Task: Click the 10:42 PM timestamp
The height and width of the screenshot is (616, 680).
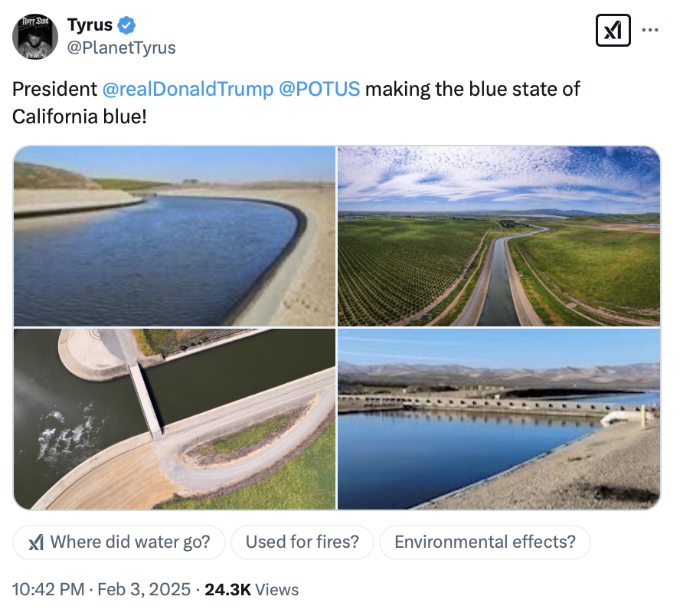Action: coord(47,590)
